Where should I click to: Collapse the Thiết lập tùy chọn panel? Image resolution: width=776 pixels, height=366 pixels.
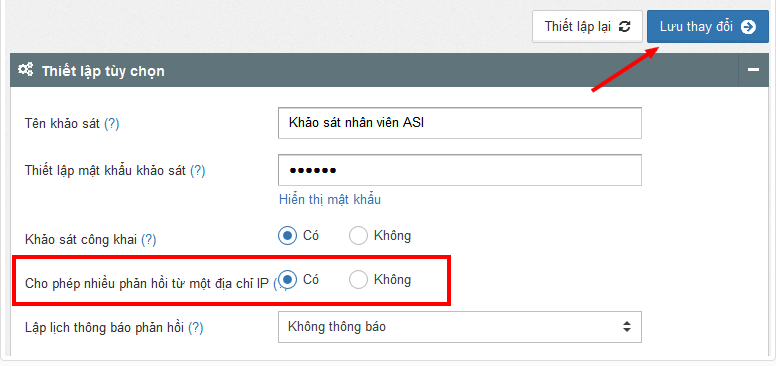[x=753, y=70]
